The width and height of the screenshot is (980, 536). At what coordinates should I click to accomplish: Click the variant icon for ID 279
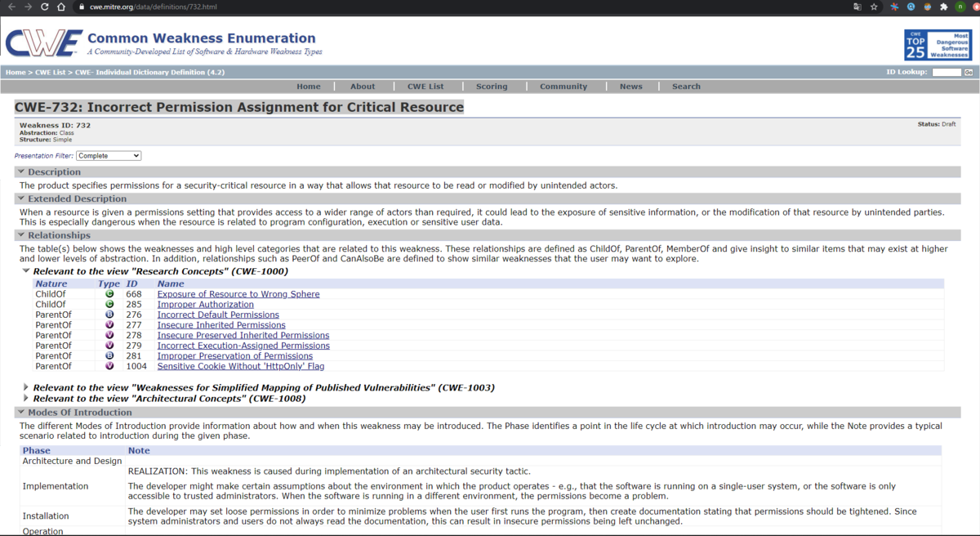click(109, 346)
